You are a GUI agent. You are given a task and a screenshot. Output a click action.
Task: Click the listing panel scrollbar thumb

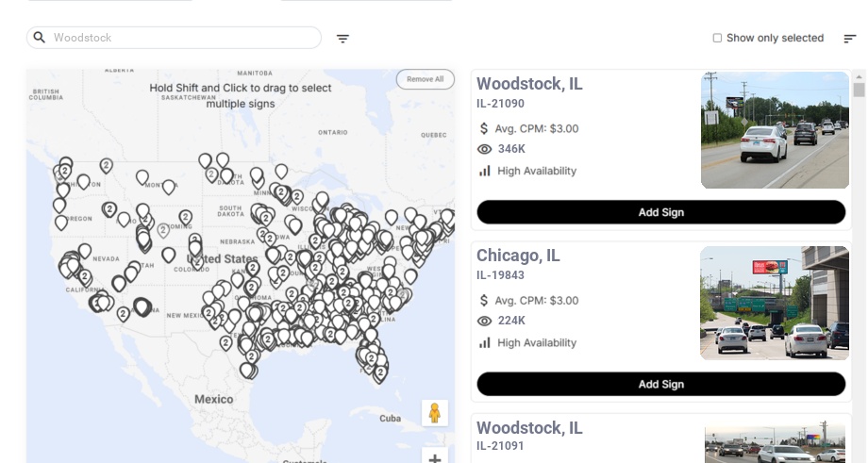coord(859,90)
